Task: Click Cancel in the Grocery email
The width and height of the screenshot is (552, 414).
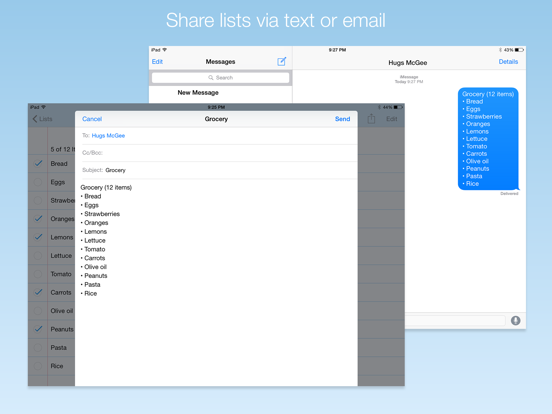Action: click(92, 119)
